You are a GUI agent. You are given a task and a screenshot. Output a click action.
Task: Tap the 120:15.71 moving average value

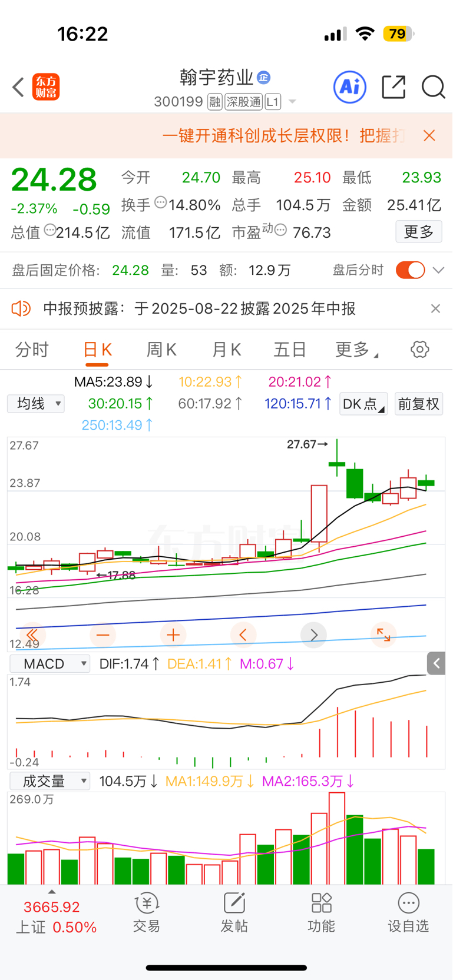(x=298, y=404)
